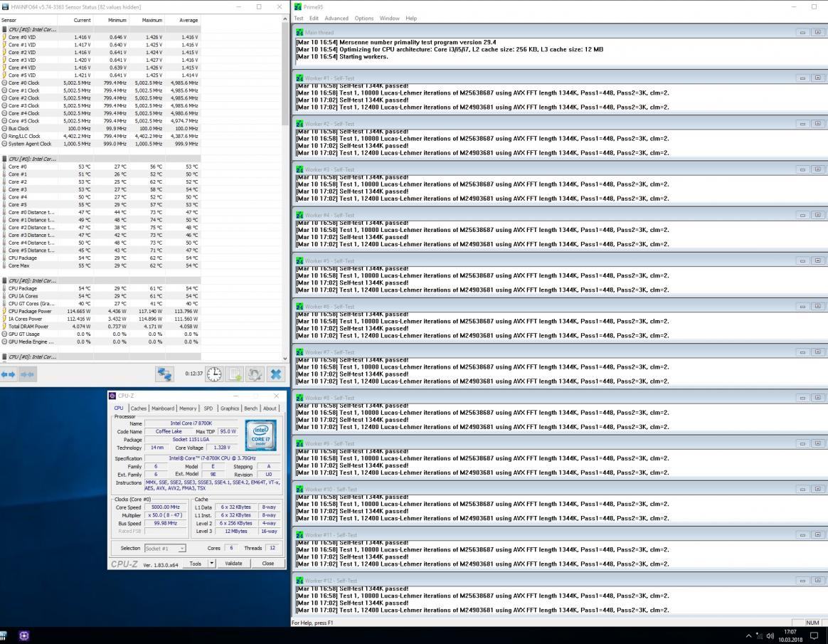Open HWiNFO sensor settings gear icon
The width and height of the screenshot is (828, 644).
pos(255,374)
